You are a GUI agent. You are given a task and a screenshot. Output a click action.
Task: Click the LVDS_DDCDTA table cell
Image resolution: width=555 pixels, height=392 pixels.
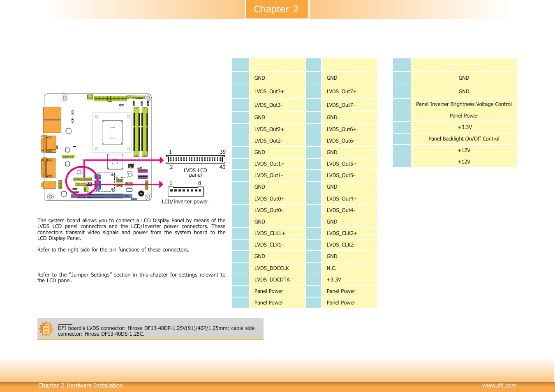277,280
